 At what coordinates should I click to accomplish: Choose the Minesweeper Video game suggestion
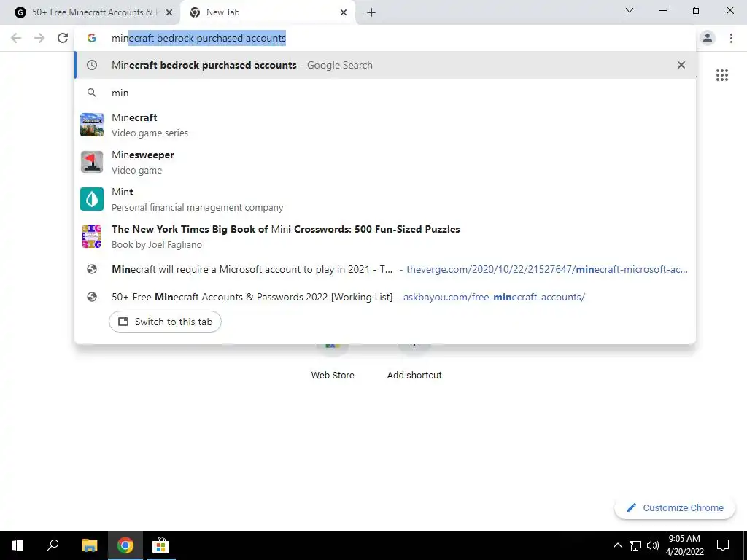(x=385, y=162)
